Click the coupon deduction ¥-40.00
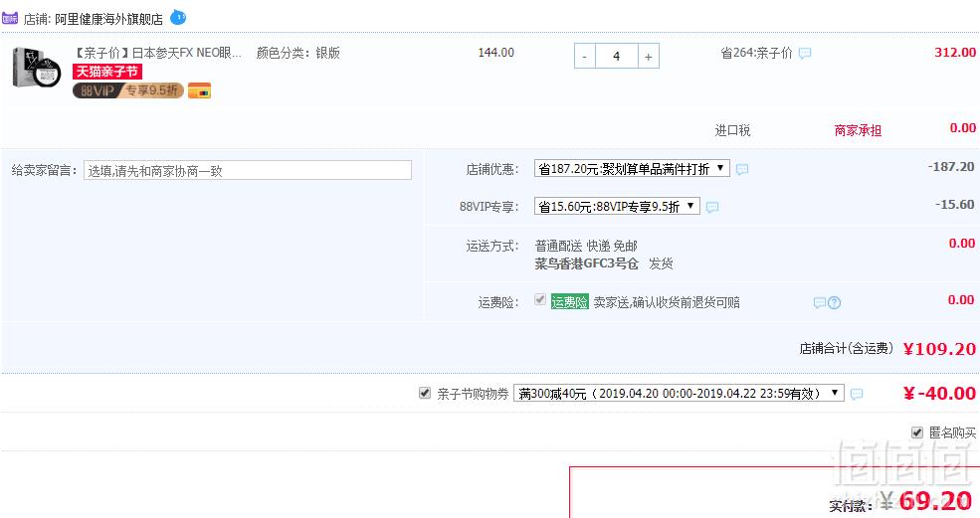 pyautogui.click(x=939, y=393)
